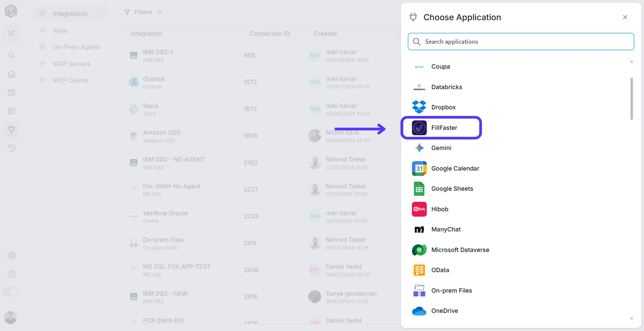Select the FillFaster application icon
The height and width of the screenshot is (331, 644).
(x=419, y=128)
